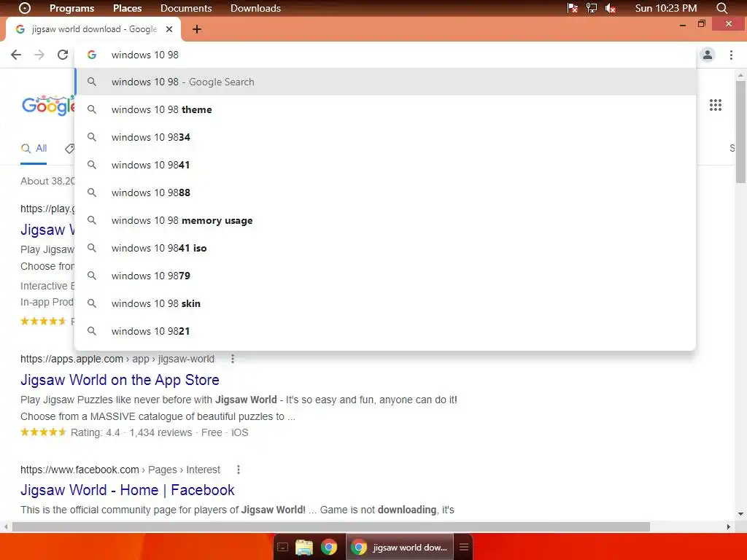The height and width of the screenshot is (560, 747).
Task: Click the network status tray icon
Action: click(x=591, y=8)
